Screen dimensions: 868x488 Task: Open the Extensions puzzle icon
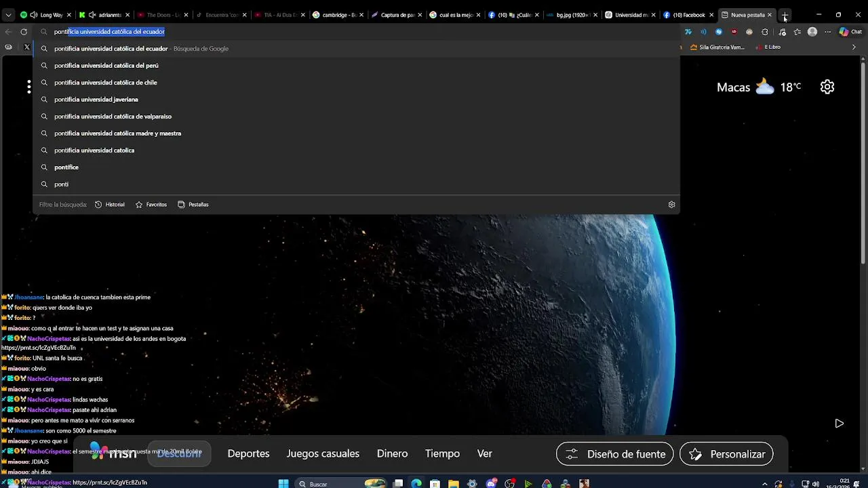click(x=765, y=32)
